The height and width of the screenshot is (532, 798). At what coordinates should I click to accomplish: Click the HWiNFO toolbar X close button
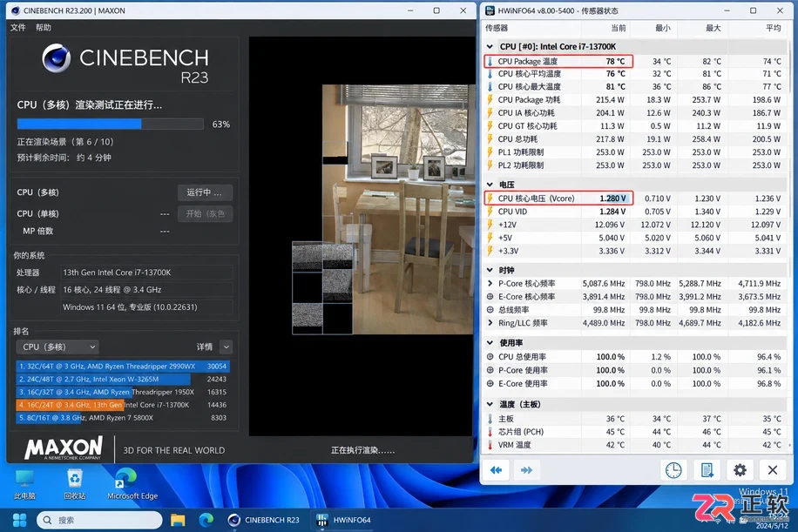pos(773,470)
